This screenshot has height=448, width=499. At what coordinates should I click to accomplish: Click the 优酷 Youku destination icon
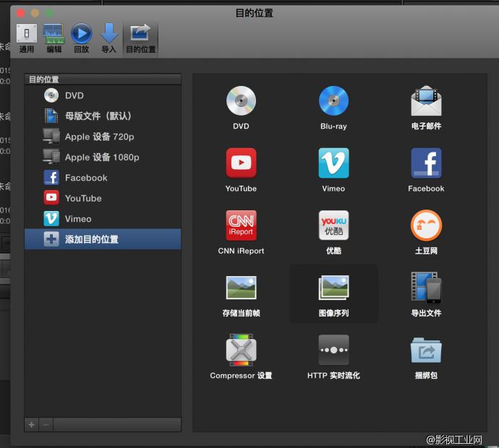333,225
